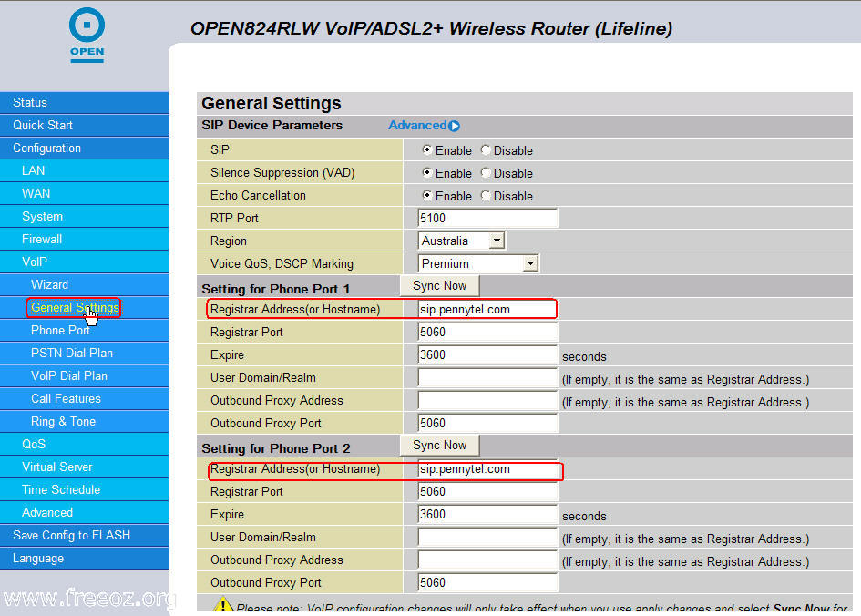Go to the Phone Port page
Image resolution: width=861 pixels, height=616 pixels.
pyautogui.click(x=60, y=330)
